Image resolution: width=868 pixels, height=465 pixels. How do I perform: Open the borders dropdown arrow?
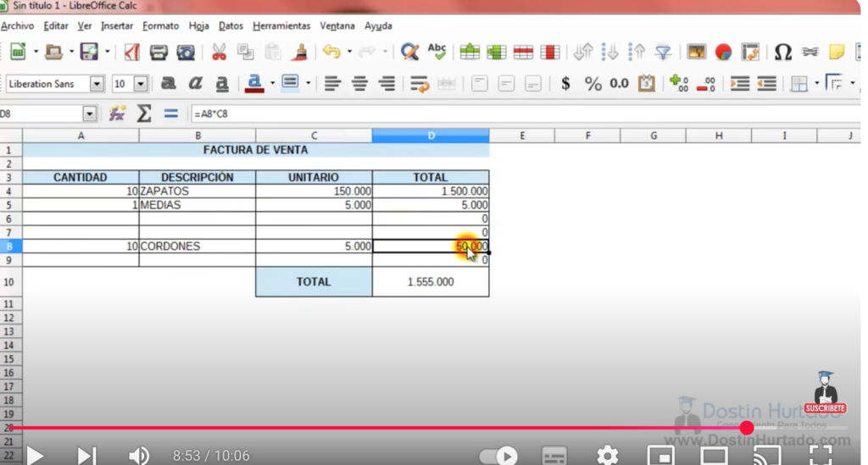[816, 84]
